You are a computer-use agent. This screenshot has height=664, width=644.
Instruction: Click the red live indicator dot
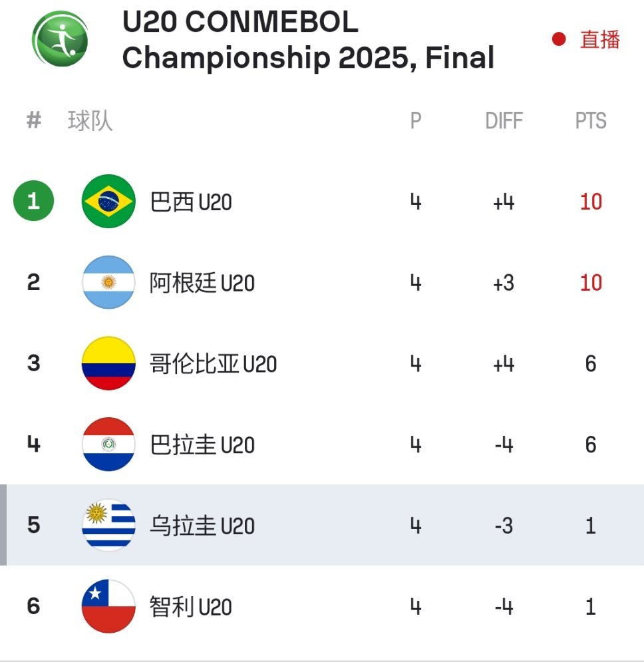pyautogui.click(x=559, y=39)
